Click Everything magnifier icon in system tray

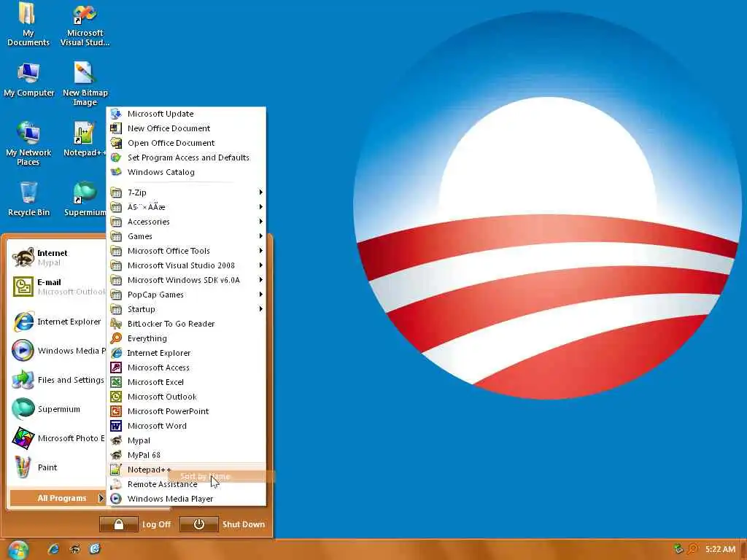(692, 549)
